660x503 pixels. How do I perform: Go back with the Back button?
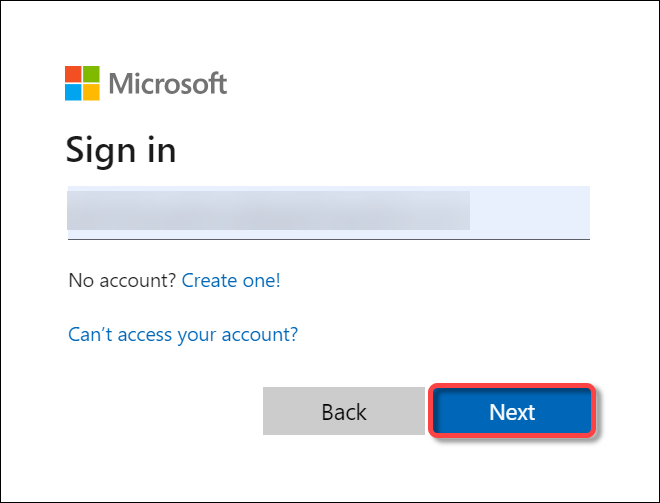click(344, 411)
